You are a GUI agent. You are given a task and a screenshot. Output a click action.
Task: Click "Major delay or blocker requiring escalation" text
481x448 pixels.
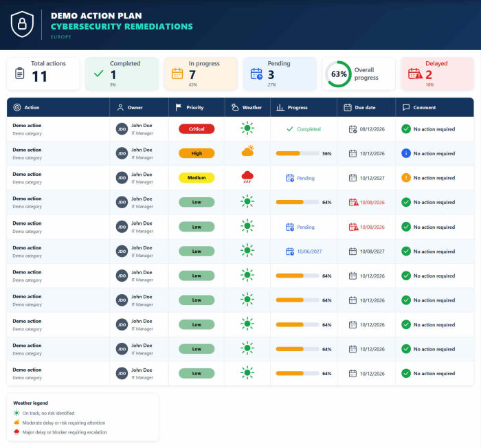[65, 432]
